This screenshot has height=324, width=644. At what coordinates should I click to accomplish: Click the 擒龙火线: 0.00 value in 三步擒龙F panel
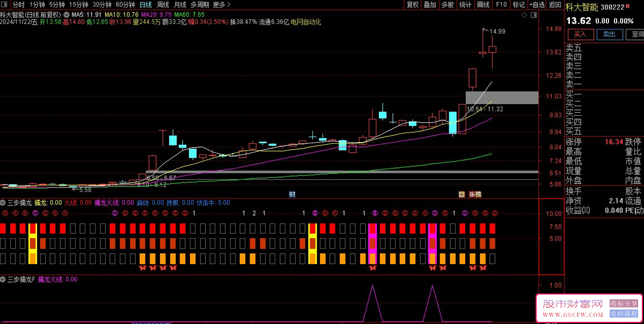57,279
